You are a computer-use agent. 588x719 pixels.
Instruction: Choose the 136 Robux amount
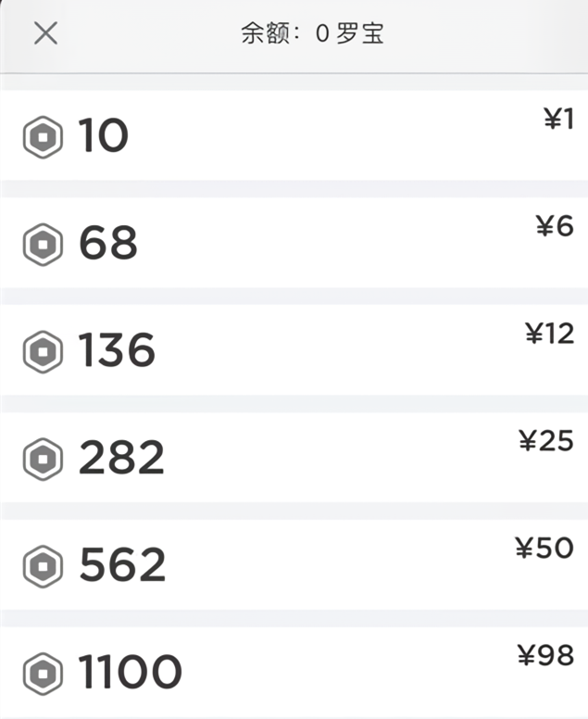pos(117,352)
